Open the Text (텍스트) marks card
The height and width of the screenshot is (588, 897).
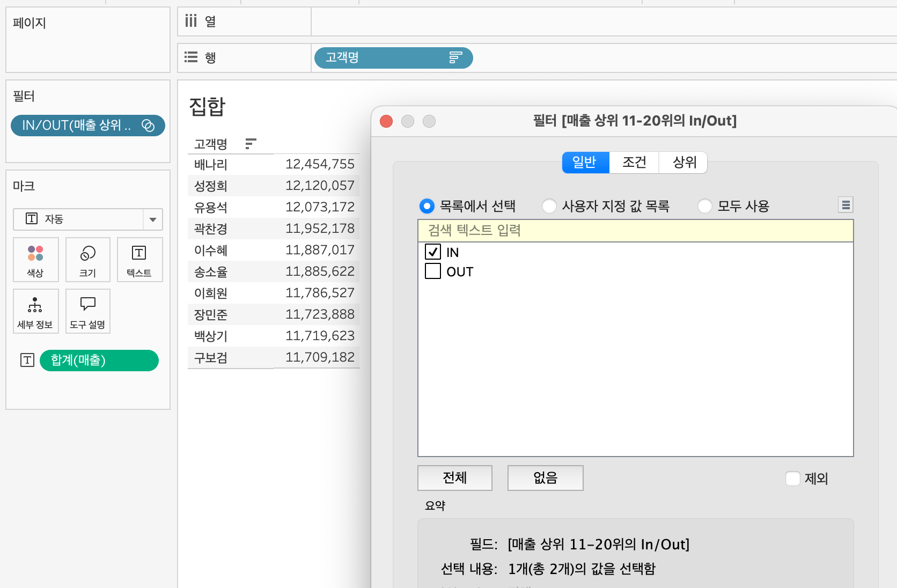[x=139, y=260]
